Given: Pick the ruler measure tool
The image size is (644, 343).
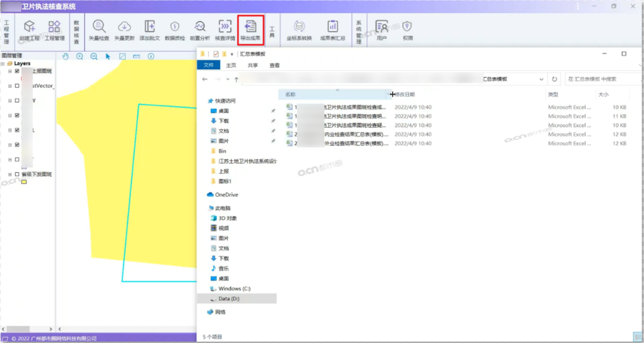Looking at the screenshot, I should pos(136,56).
